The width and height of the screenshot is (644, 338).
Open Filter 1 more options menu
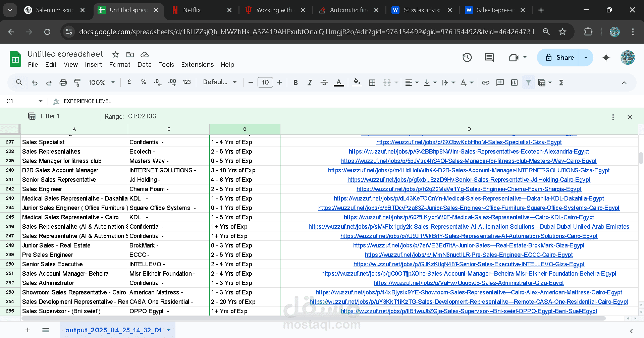(x=613, y=117)
